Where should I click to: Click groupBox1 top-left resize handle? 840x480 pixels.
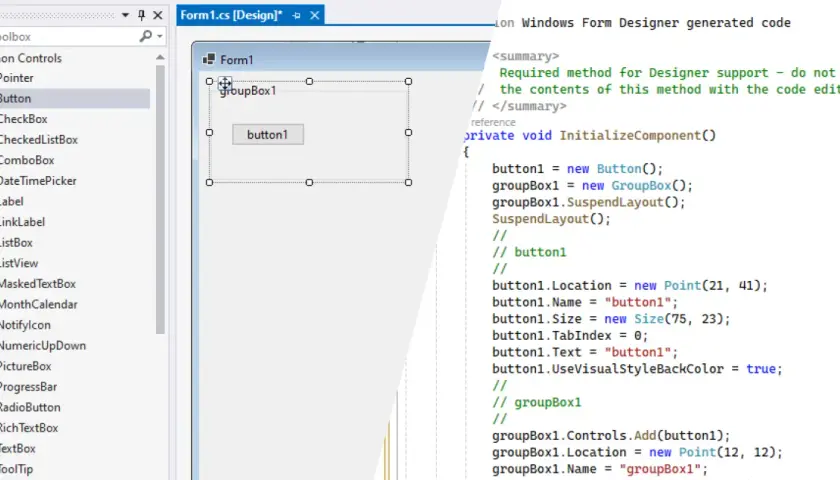pos(209,81)
